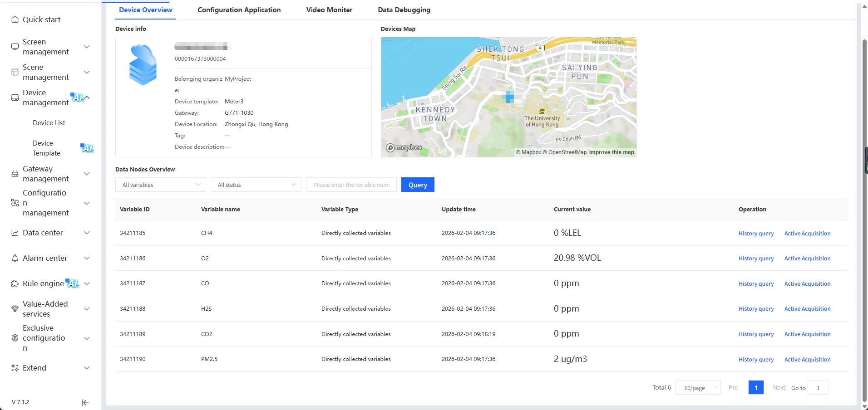This screenshot has width=868, height=410.
Task: Click the Screen management monitor icon
Action: pos(15,47)
